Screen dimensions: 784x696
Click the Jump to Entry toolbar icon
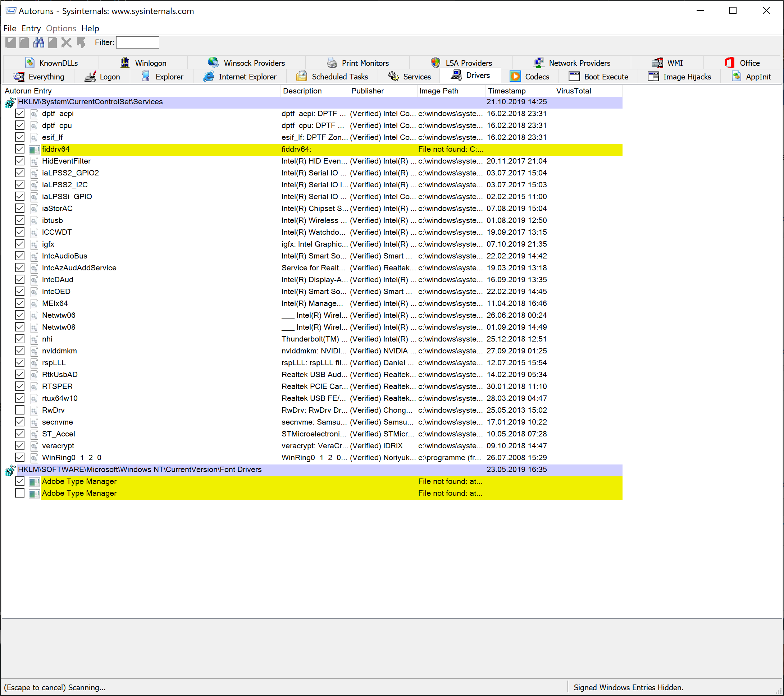tap(81, 42)
